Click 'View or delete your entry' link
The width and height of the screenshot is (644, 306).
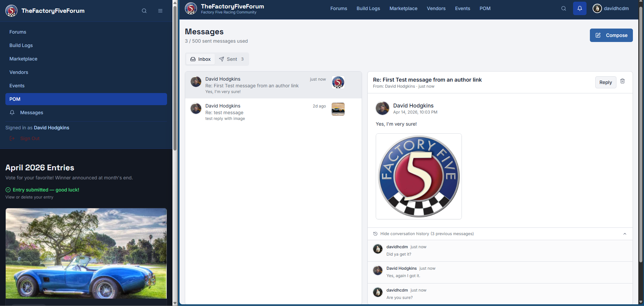[29, 197]
